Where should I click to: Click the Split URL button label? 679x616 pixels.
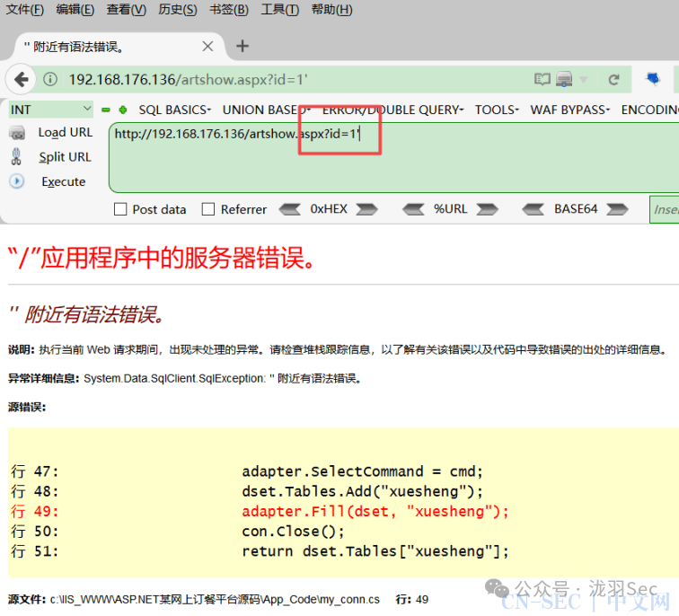(x=66, y=157)
